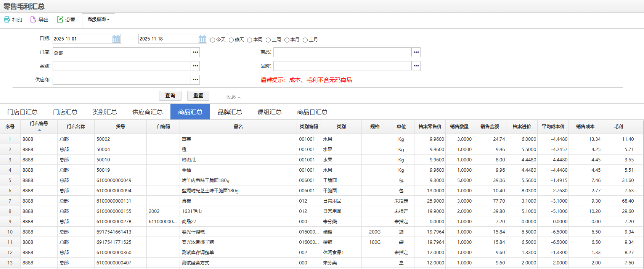
Task: Select the 今天 (today) radio button
Action: 213,40
